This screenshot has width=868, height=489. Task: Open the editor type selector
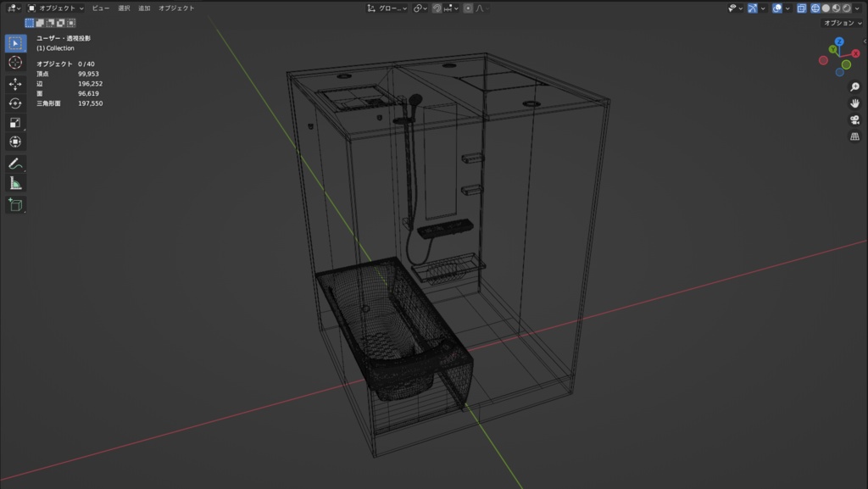coord(14,8)
